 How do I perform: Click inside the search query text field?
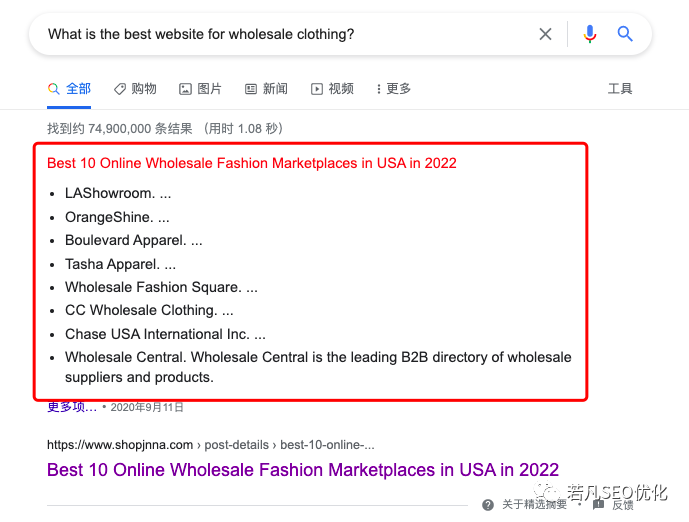tap(281, 34)
